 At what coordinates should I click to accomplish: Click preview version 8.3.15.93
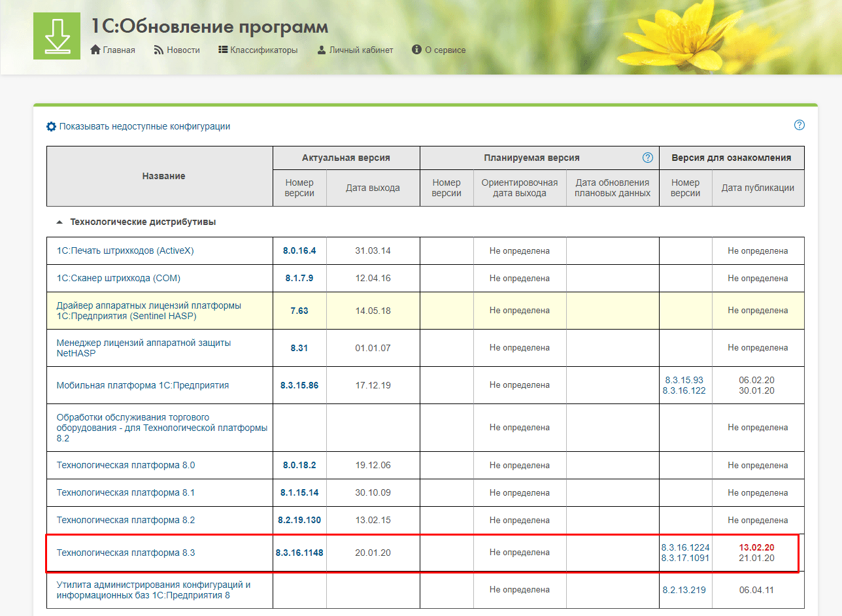[x=685, y=380]
